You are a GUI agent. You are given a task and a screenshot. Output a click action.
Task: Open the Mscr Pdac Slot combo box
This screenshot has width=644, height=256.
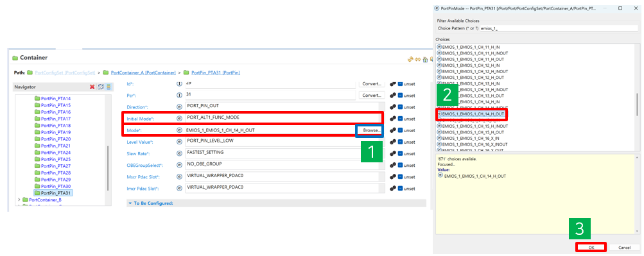click(284, 176)
